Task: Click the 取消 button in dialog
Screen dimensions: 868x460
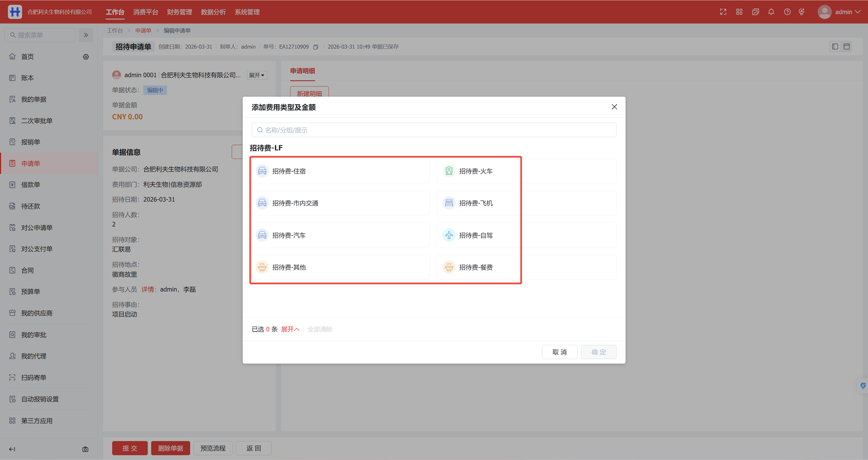Action: pos(559,352)
